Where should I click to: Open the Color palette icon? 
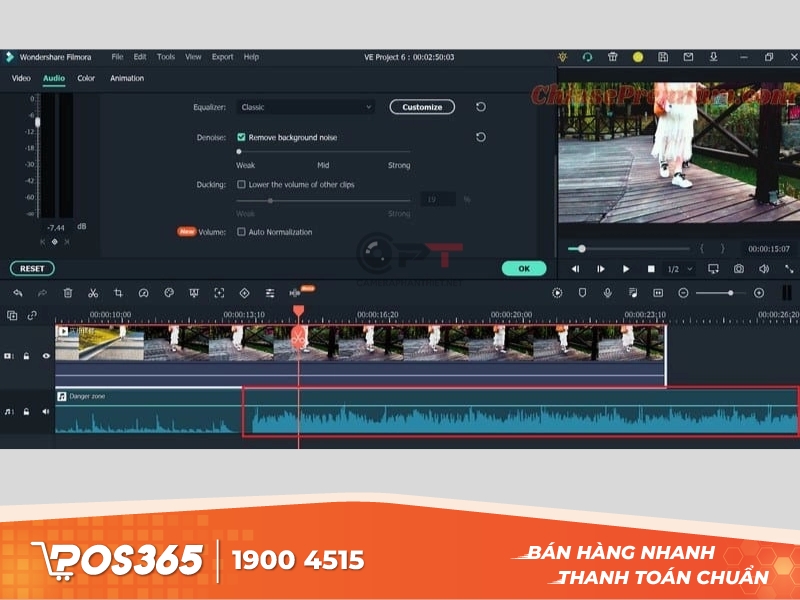(x=169, y=293)
